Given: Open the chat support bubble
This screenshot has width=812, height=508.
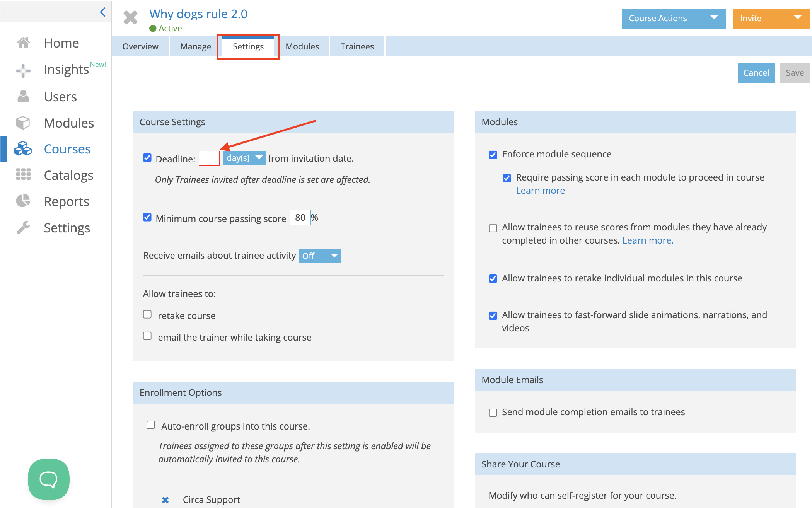Looking at the screenshot, I should pyautogui.click(x=49, y=479).
